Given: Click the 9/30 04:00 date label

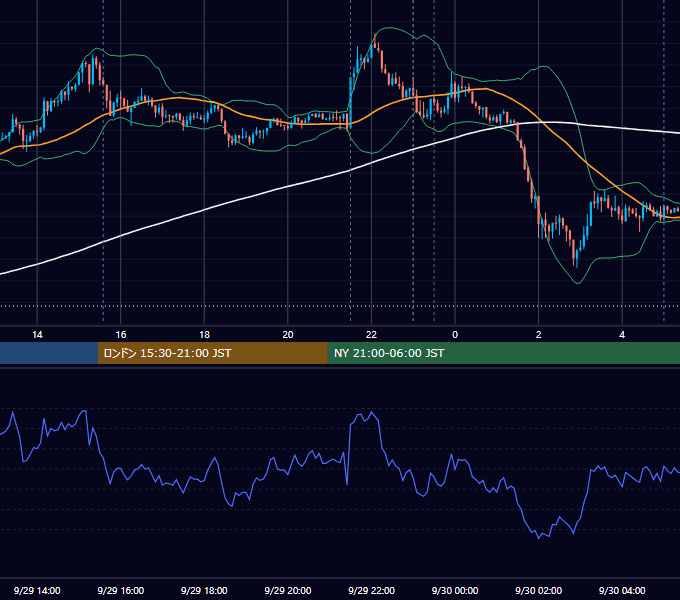Looking at the screenshot, I should [622, 590].
